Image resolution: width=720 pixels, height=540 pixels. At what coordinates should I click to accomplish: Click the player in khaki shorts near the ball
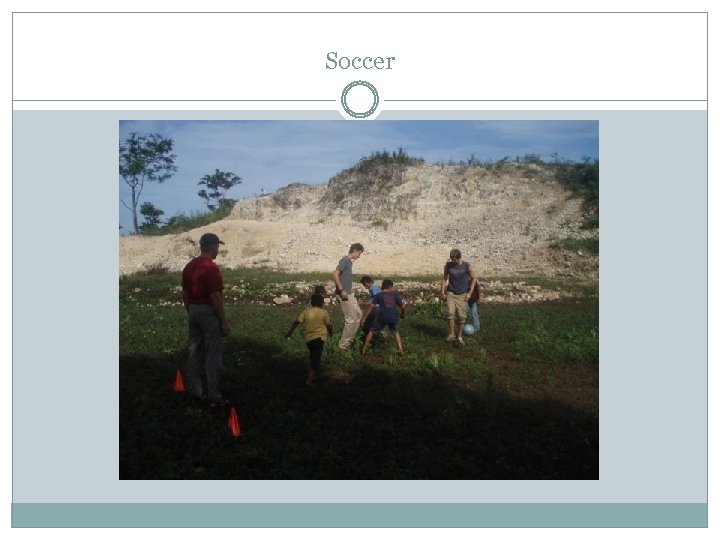(x=458, y=296)
